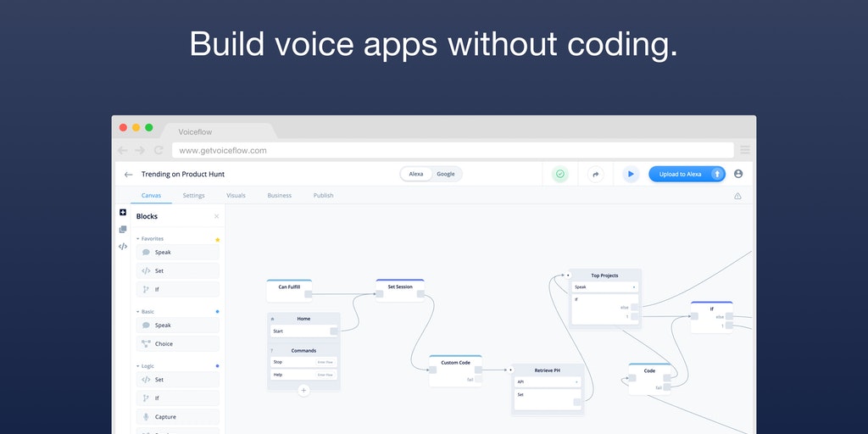Open the flows sidebar icon
The image size is (868, 434).
(x=123, y=229)
